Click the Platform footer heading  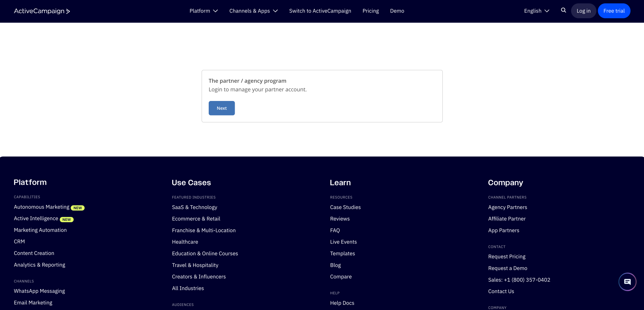pyautogui.click(x=30, y=182)
